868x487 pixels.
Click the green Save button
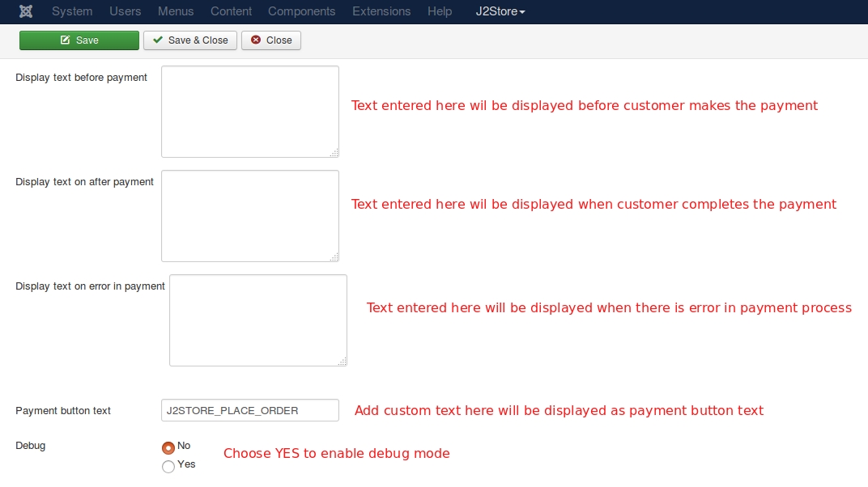click(x=79, y=40)
